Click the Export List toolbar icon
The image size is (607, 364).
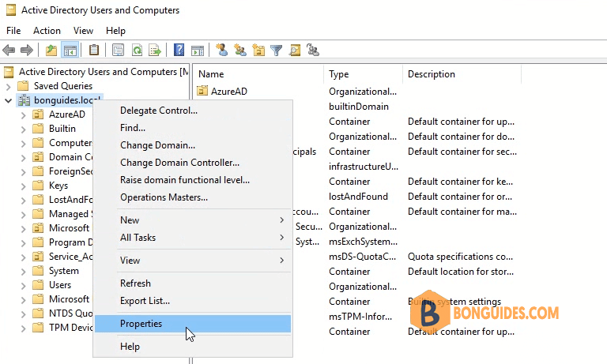(154, 51)
